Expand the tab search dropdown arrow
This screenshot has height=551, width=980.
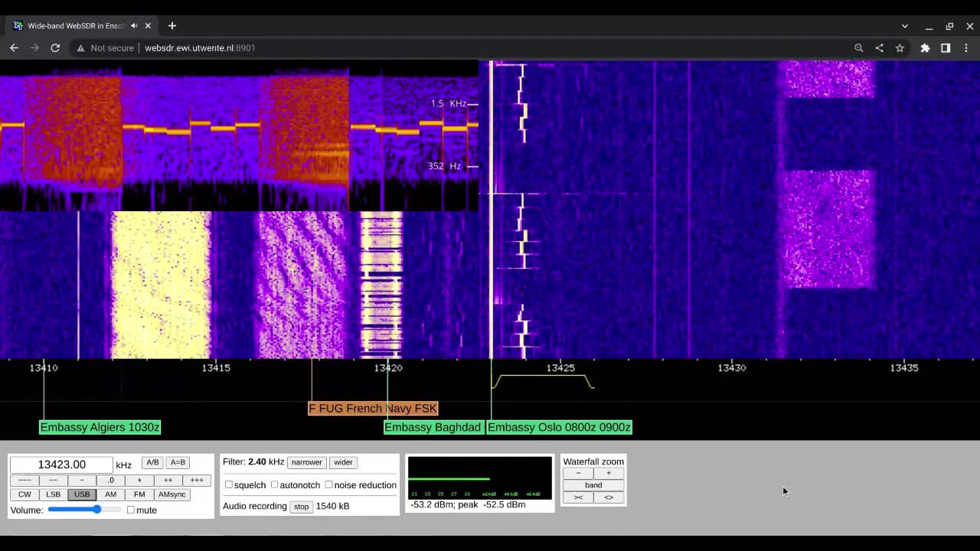click(x=904, y=26)
